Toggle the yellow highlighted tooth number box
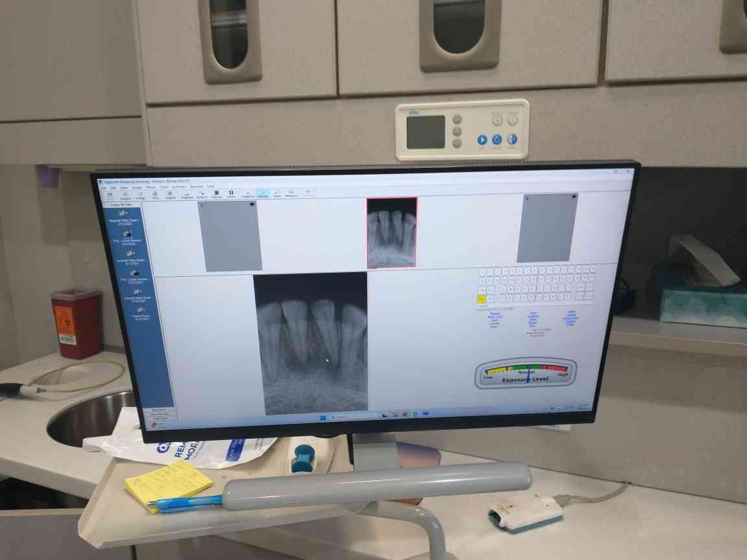 click(482, 298)
